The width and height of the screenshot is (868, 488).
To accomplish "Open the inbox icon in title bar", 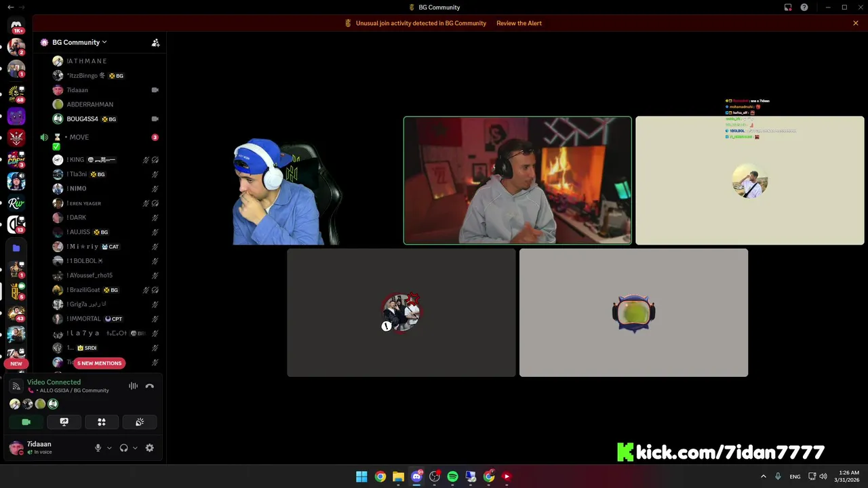I will click(x=788, y=7).
